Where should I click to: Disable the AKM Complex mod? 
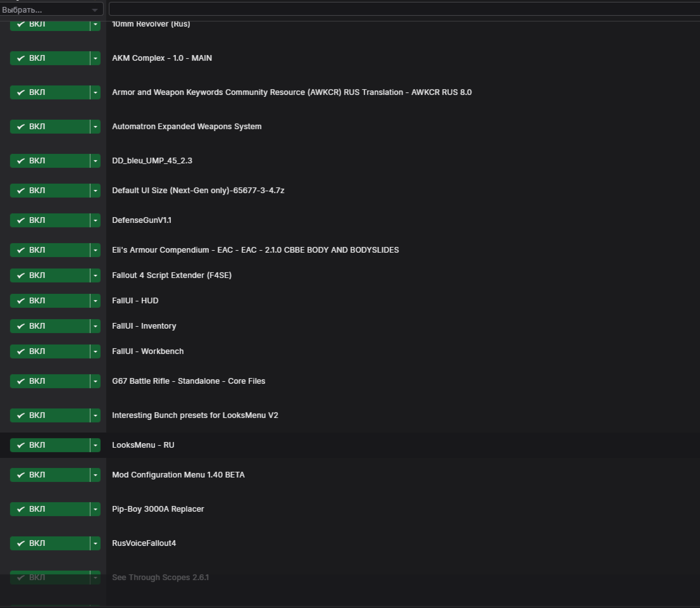(x=50, y=58)
